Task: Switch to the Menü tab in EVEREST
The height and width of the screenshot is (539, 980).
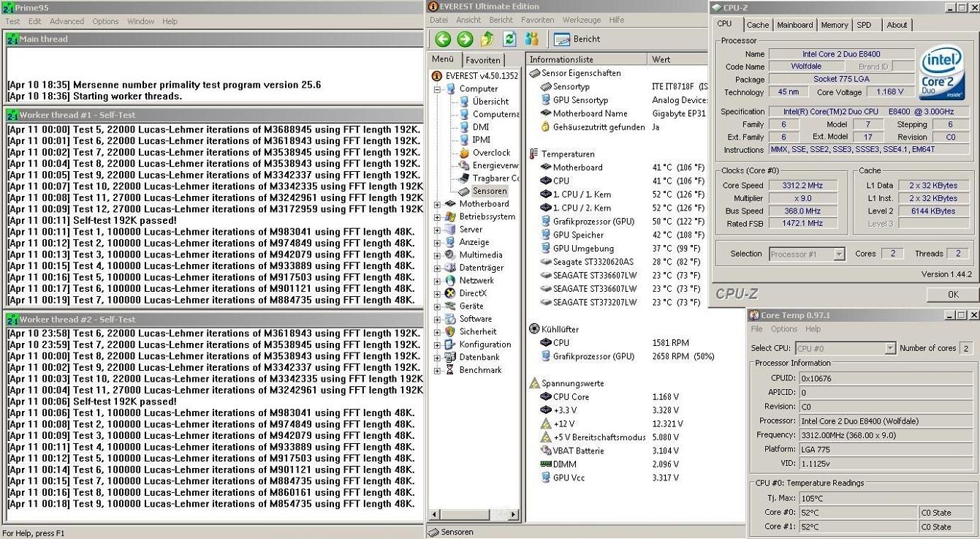Action: (443, 59)
